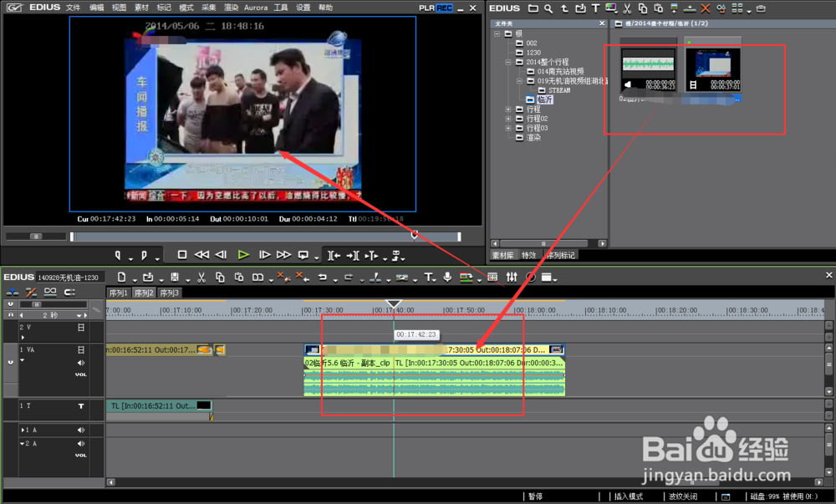The image size is (836, 504).
Task: Cut with scissors on timeline toolbar
Action: pyautogui.click(x=201, y=277)
